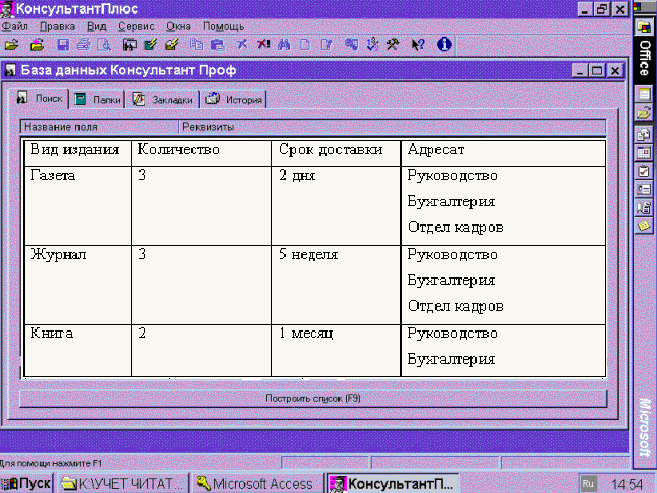Click the context help arrow-question icon

point(418,44)
